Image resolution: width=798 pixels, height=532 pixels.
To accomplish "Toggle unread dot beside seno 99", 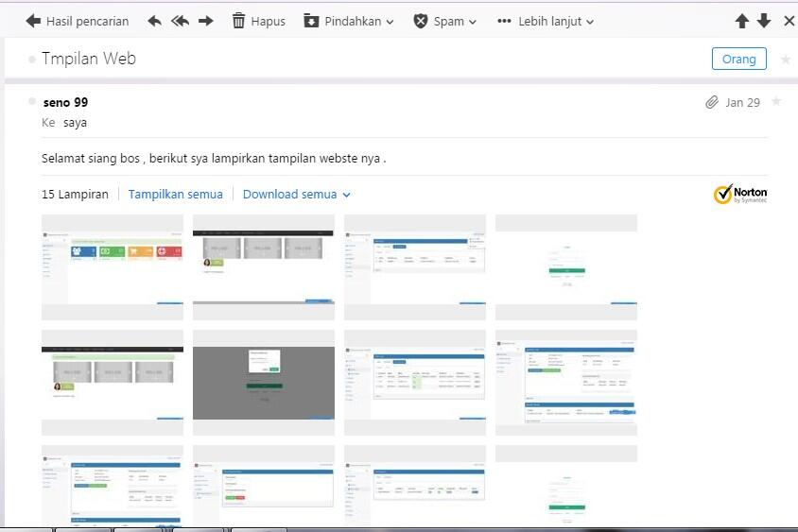I will click(32, 101).
